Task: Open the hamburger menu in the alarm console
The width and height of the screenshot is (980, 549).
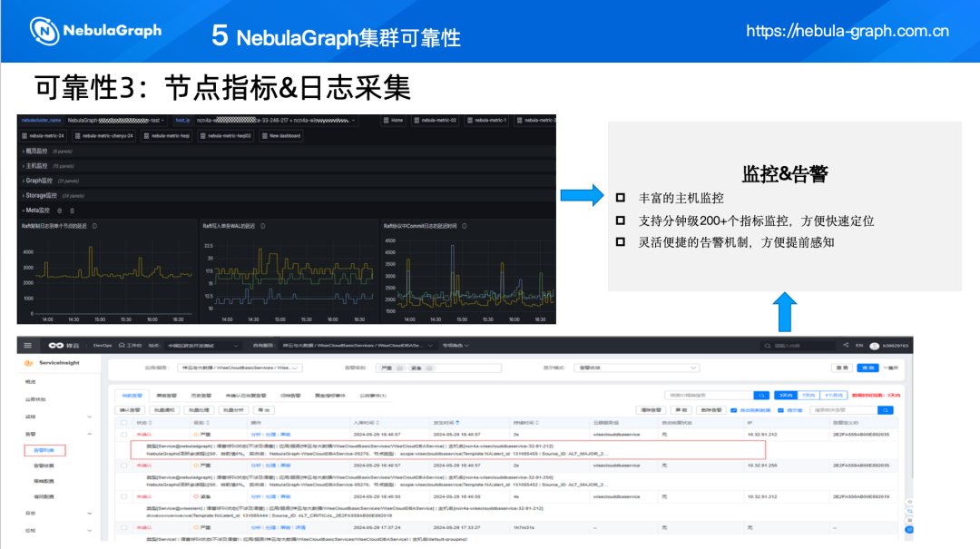Action: click(27, 345)
